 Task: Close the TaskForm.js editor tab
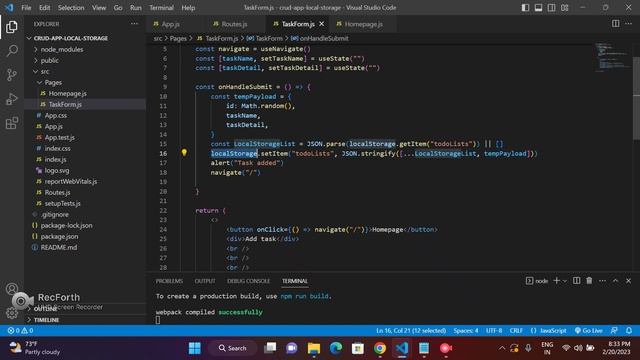tap(322, 24)
